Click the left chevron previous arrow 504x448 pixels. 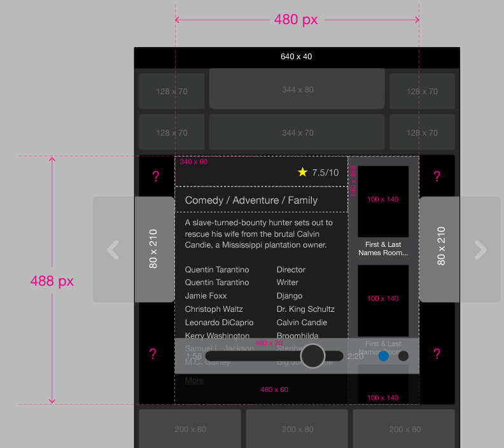point(113,249)
